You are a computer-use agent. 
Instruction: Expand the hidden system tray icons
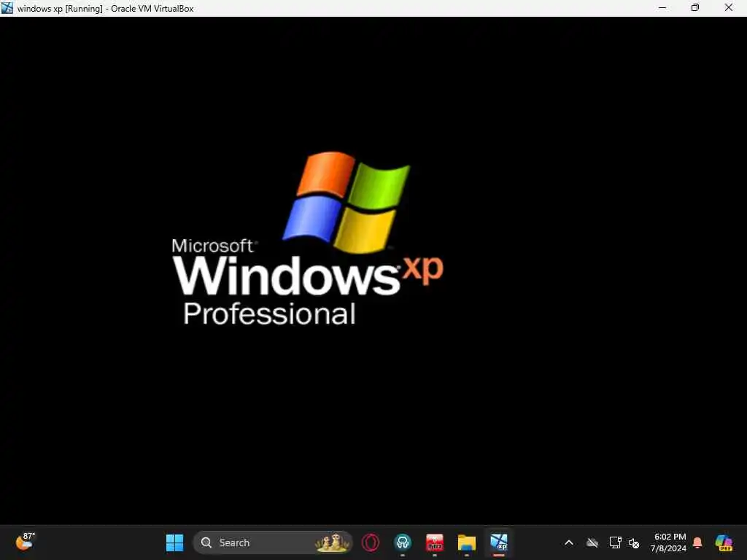coord(569,542)
